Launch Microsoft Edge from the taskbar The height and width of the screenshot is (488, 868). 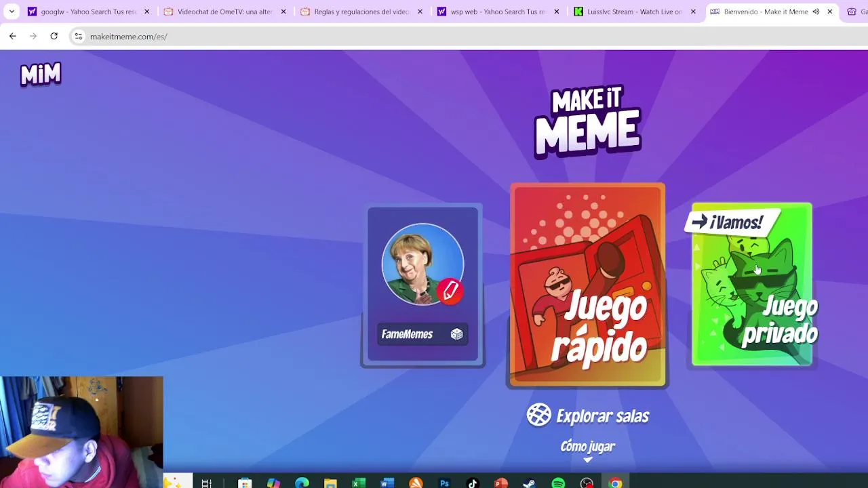(x=302, y=483)
